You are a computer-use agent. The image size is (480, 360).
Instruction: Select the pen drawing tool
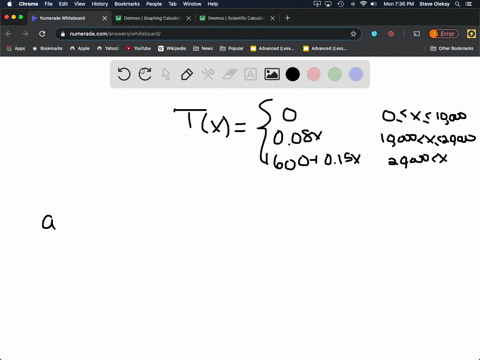[187, 74]
